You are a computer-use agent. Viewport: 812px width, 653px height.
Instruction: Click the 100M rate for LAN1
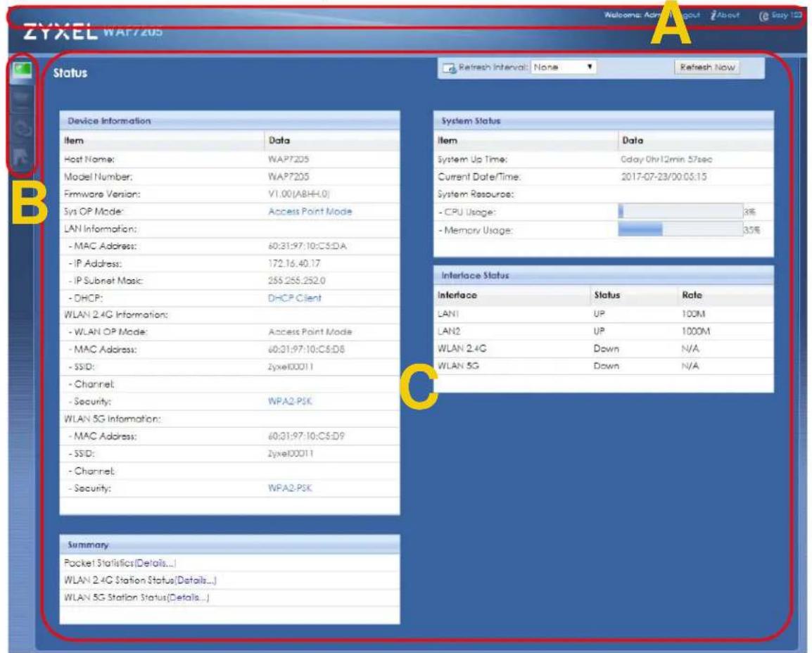pos(693,314)
